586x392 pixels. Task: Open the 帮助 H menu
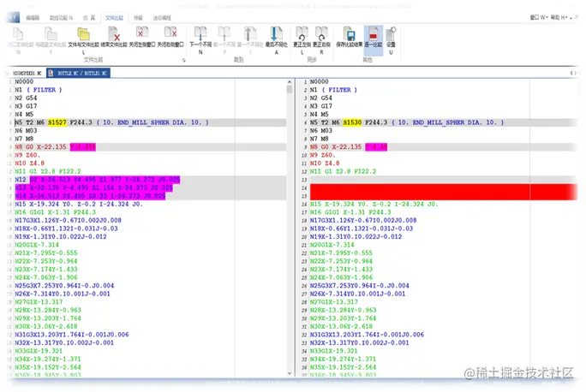559,17
